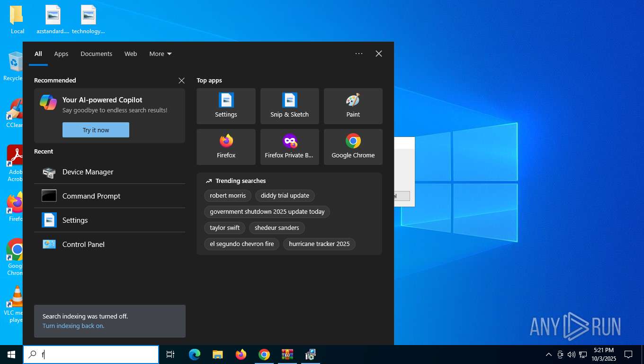Open the installer app on taskbar
The width and height of the screenshot is (644, 364).
pyautogui.click(x=311, y=355)
